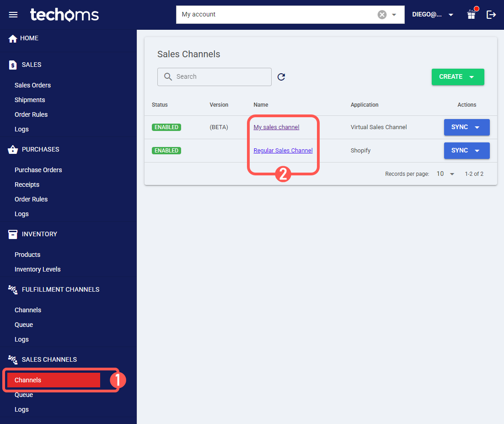Click the INVENTORY box icon
Screen dimensions: 504x424
point(12,234)
